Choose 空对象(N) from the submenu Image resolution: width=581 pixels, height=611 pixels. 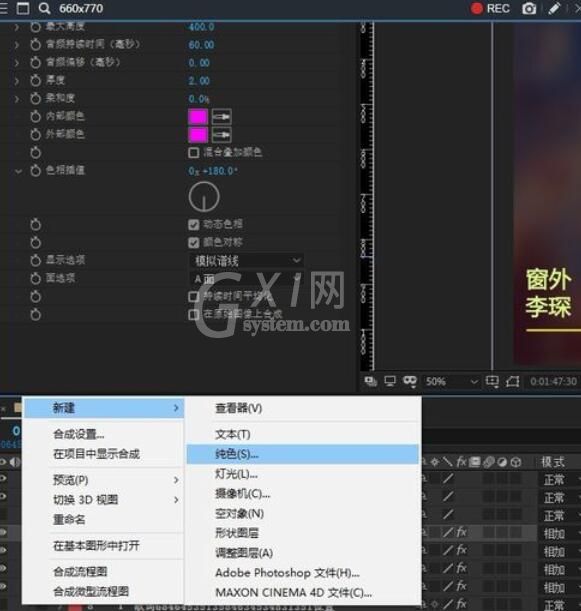[239, 514]
